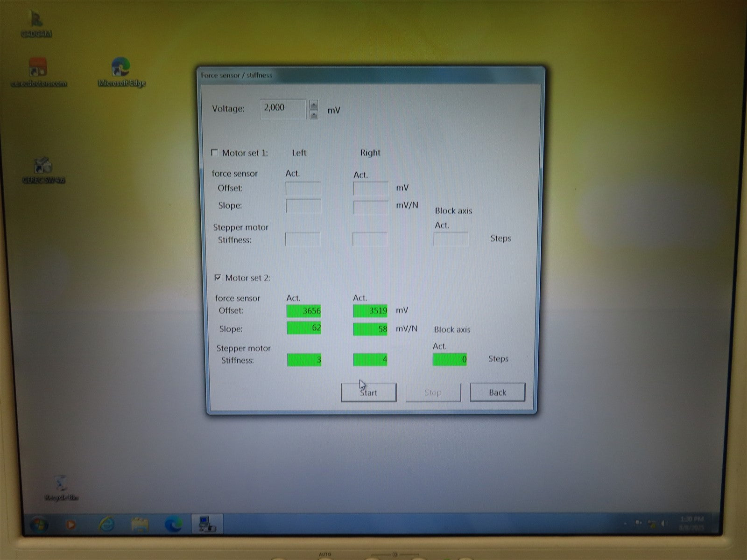Click the Windows Media Player taskbar icon
The image size is (747, 560).
tap(71, 525)
